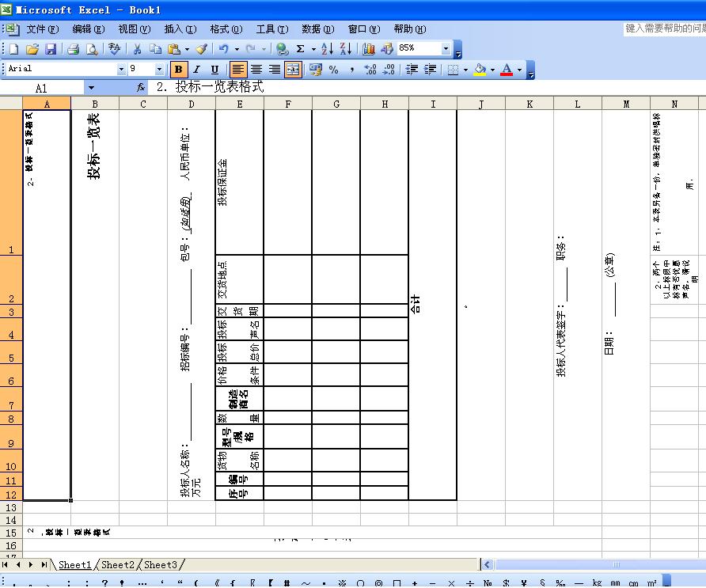Viewport: 706px width, 588px height.
Task: Go to the last sheet tab
Action: [44, 564]
